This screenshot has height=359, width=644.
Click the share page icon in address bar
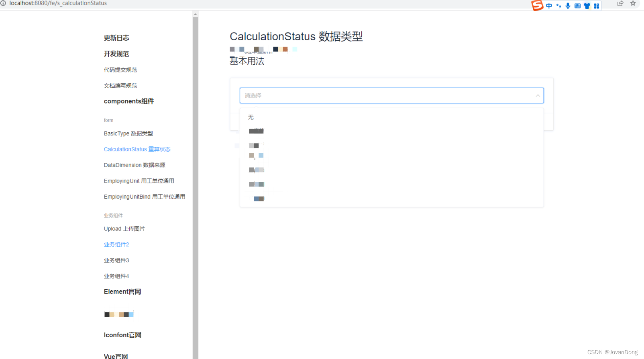(x=620, y=4)
